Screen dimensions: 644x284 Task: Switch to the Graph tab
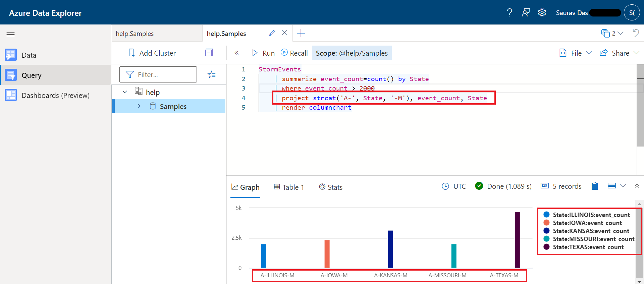click(x=246, y=187)
